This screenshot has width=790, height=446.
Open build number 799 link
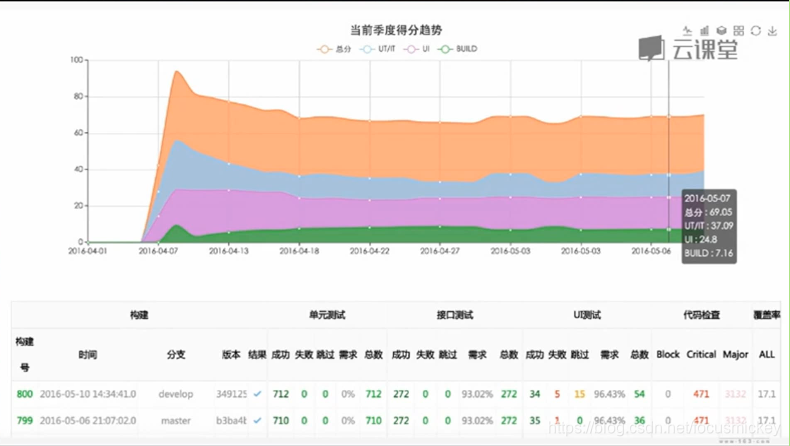pyautogui.click(x=25, y=420)
